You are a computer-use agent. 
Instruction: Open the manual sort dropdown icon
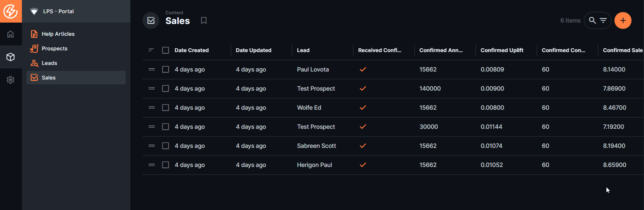pyautogui.click(x=151, y=50)
